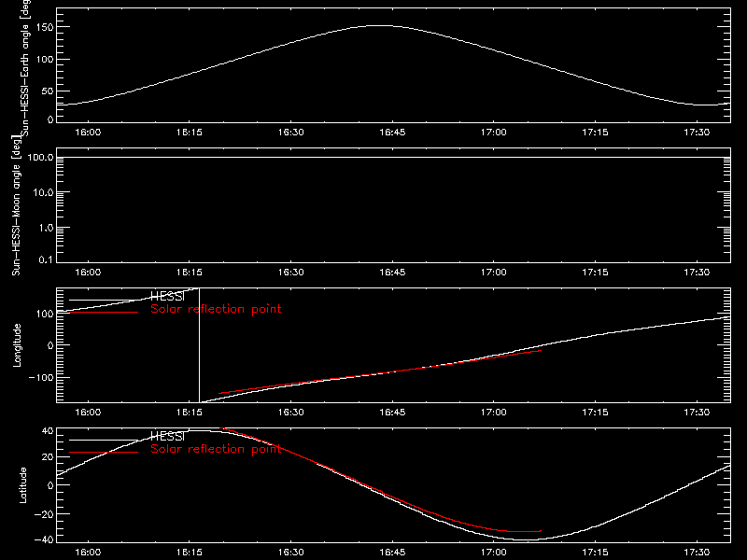The image size is (747, 560).
Task: Select 'Solar reflection point' legend in Latitude plot
Action: point(216,449)
